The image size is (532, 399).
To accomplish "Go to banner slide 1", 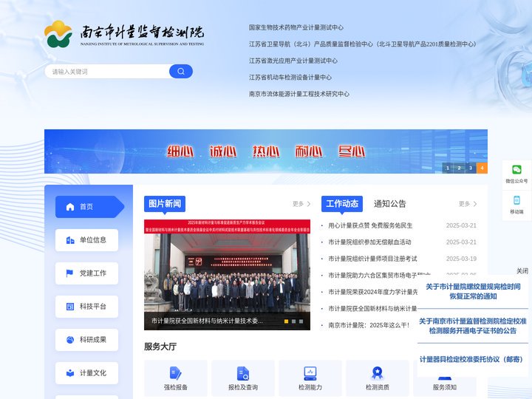I will click(448, 168).
